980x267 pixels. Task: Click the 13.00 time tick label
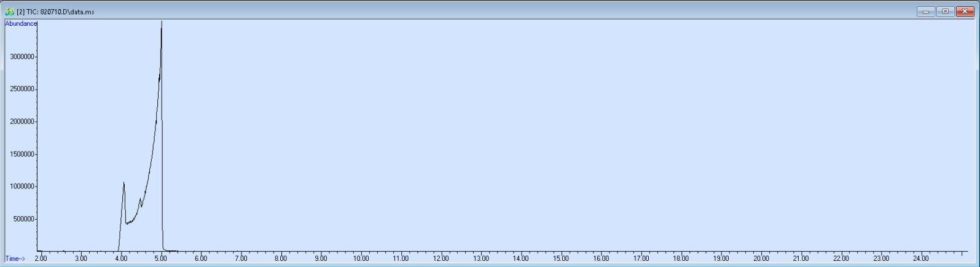pos(481,258)
